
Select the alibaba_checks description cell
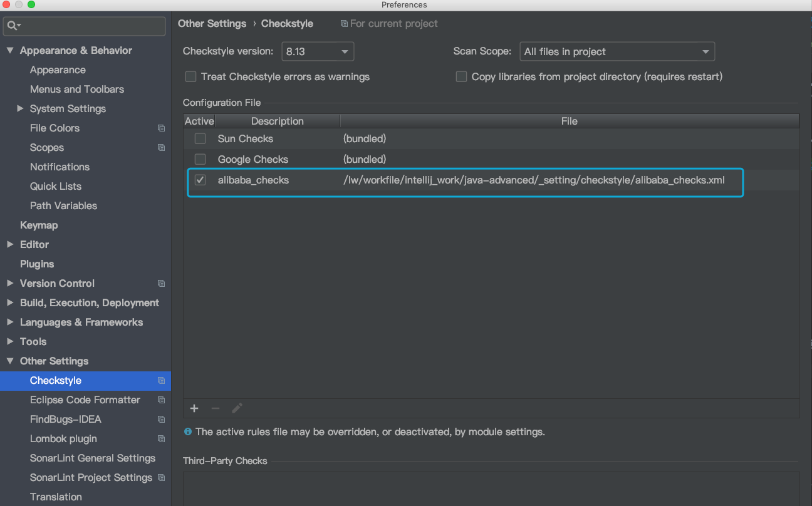253,180
